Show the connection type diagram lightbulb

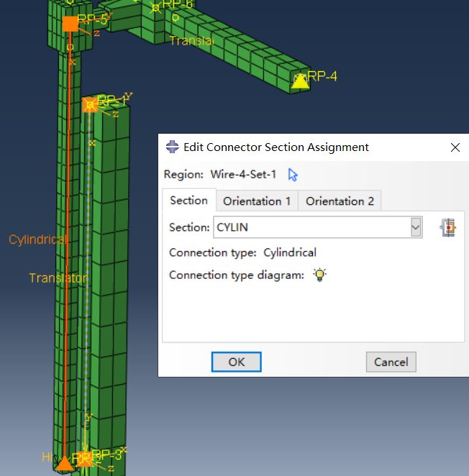tap(319, 275)
